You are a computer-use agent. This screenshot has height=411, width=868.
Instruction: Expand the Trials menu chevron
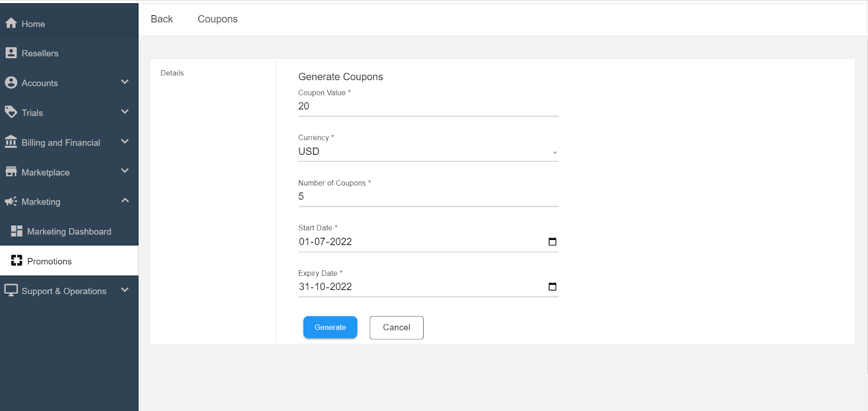pyautogui.click(x=125, y=112)
